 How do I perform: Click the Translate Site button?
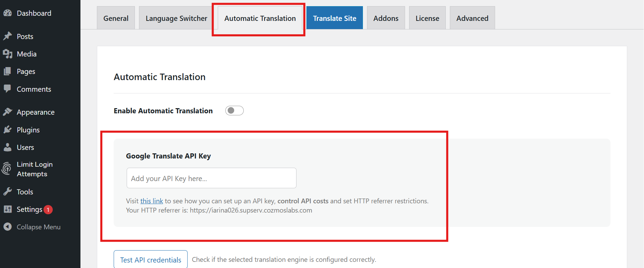click(x=334, y=18)
